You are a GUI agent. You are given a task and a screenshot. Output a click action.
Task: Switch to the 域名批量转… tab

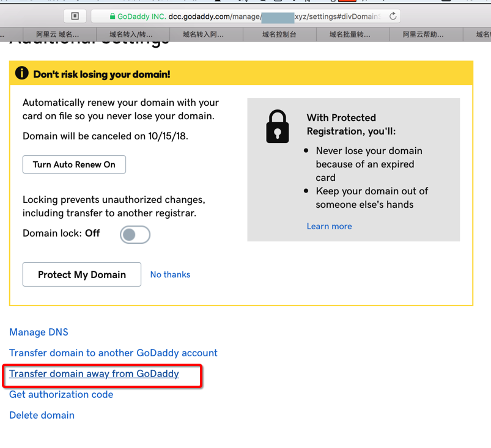tap(350, 35)
